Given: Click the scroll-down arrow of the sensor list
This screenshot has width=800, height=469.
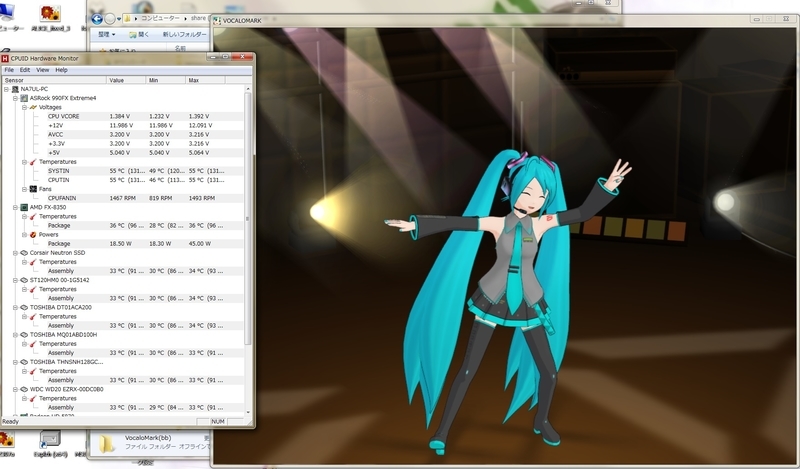Looking at the screenshot, I should (x=248, y=412).
